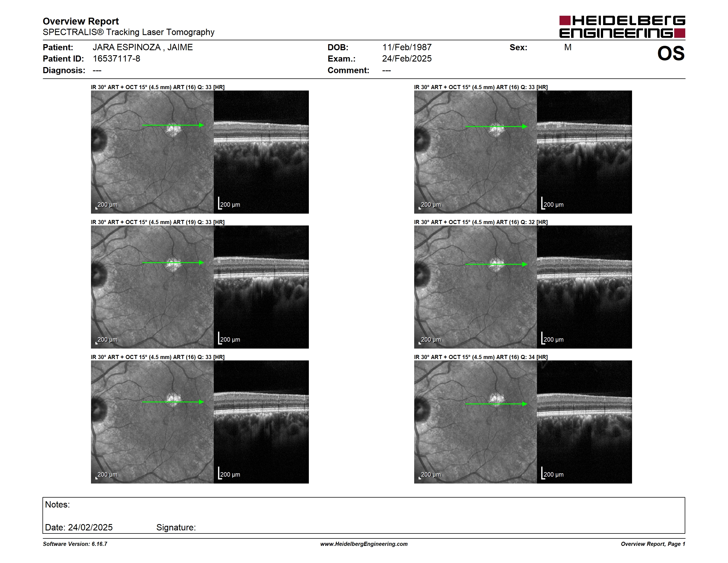Screen dimensions: 728x563
Task: Open the OCT B-scan under 'Q: 32' caption
Action: 584,287
